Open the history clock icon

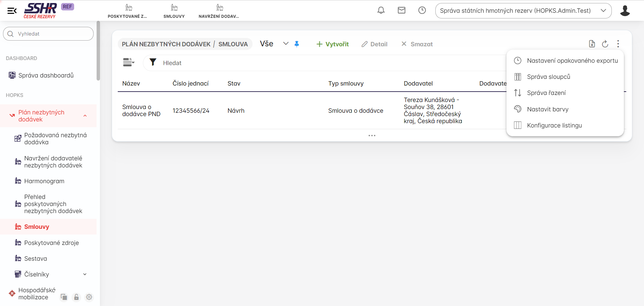pos(422,10)
